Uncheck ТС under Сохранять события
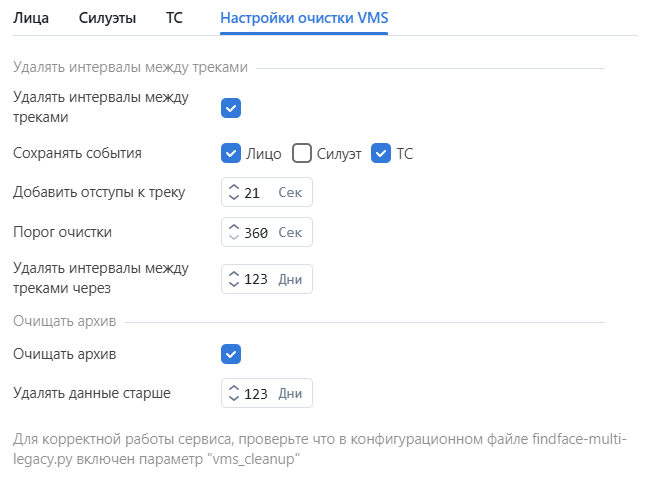Image resolution: width=650 pixels, height=484 pixels. coord(381,153)
